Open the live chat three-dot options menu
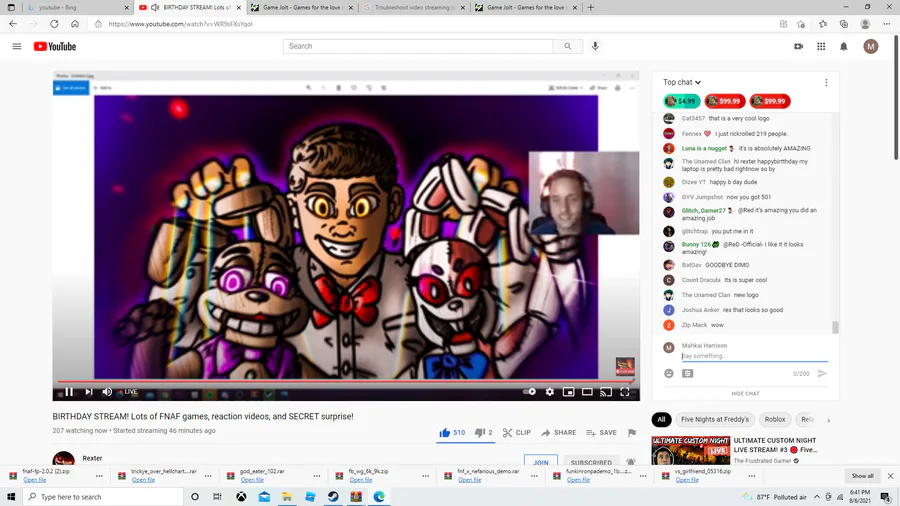The height and width of the screenshot is (506, 900). click(x=826, y=83)
